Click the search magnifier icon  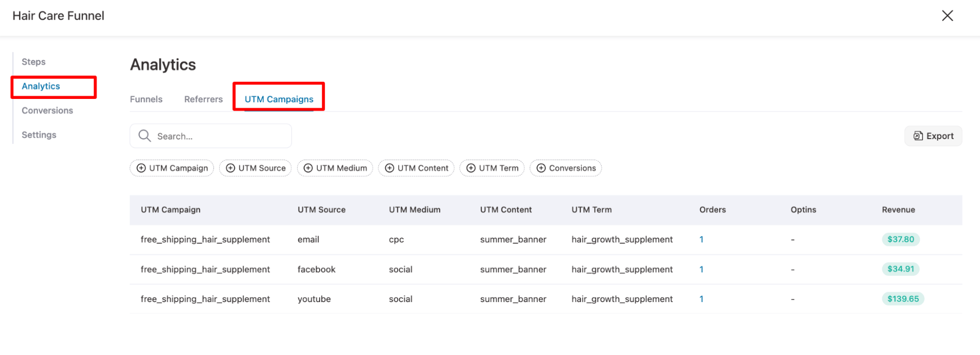[145, 136]
